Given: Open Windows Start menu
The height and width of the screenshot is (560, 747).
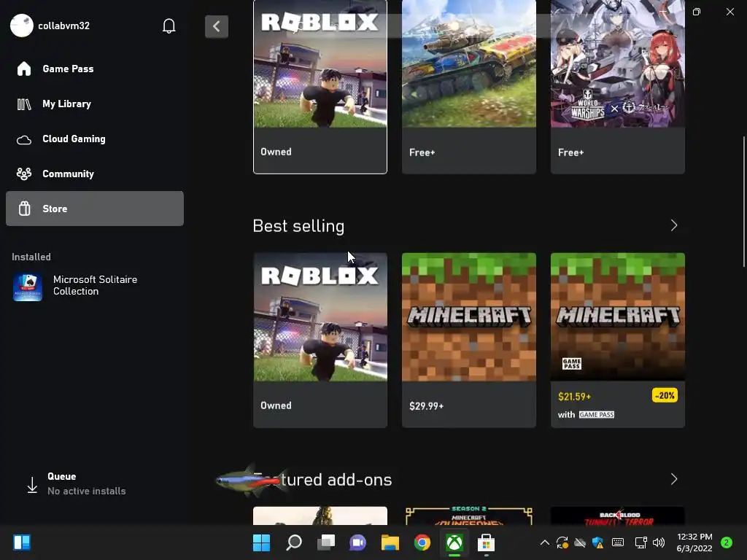Looking at the screenshot, I should click(262, 542).
